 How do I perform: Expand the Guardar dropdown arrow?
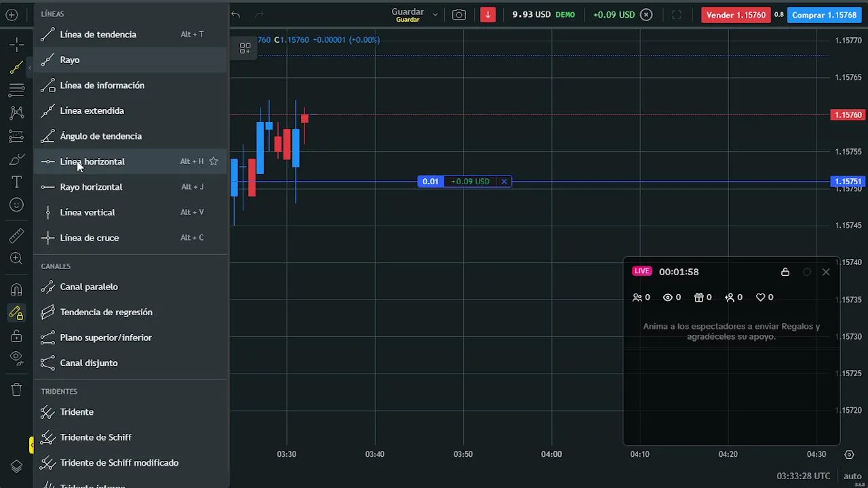click(x=435, y=15)
